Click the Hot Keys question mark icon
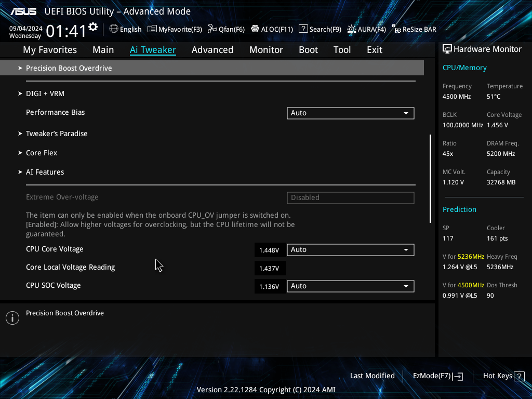532x399 pixels. pyautogui.click(x=519, y=376)
